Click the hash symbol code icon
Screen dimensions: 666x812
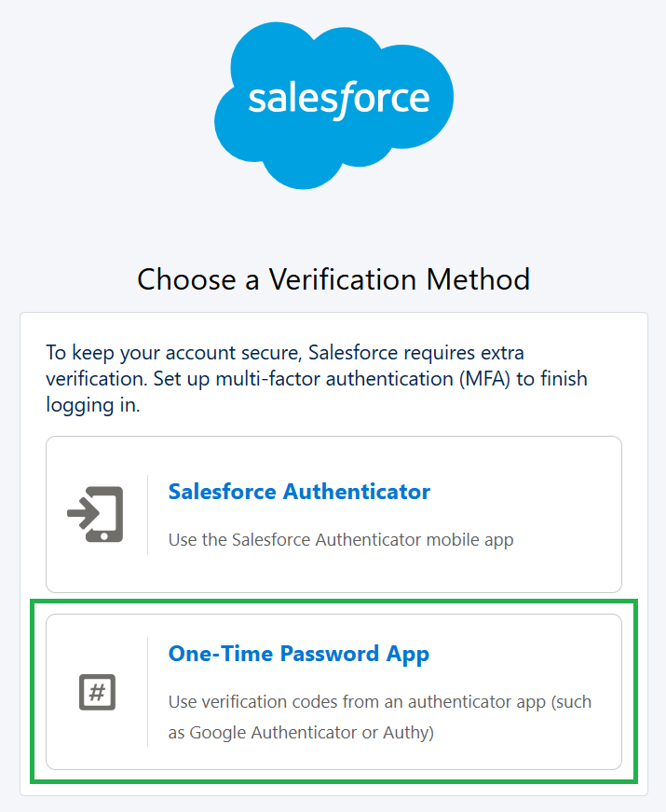[98, 692]
